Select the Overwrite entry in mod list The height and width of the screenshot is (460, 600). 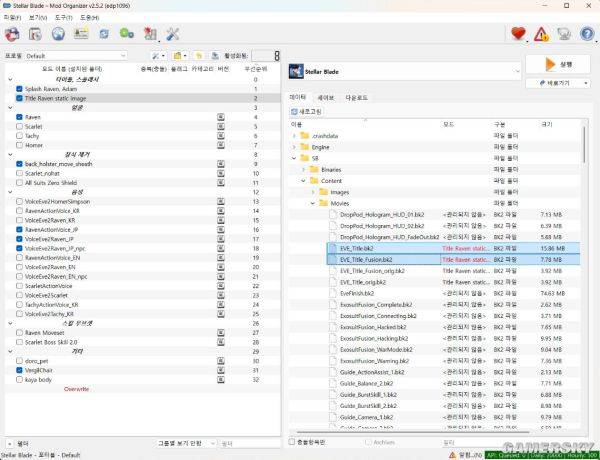point(77,389)
